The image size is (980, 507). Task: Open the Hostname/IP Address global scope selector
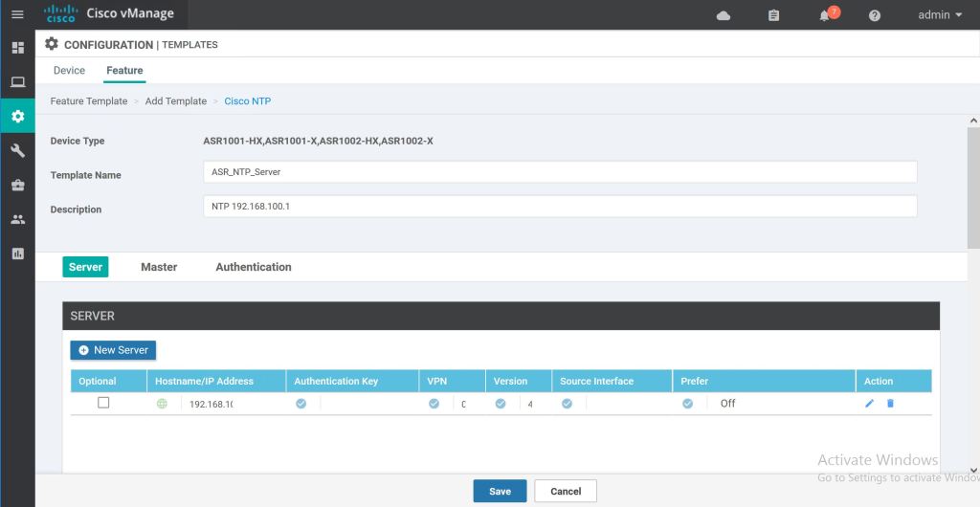pos(162,404)
